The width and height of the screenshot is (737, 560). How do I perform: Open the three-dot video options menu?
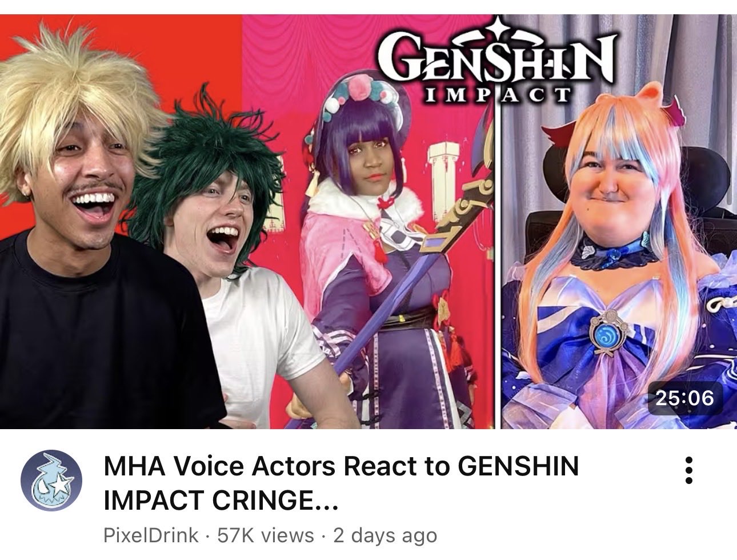[x=688, y=470]
